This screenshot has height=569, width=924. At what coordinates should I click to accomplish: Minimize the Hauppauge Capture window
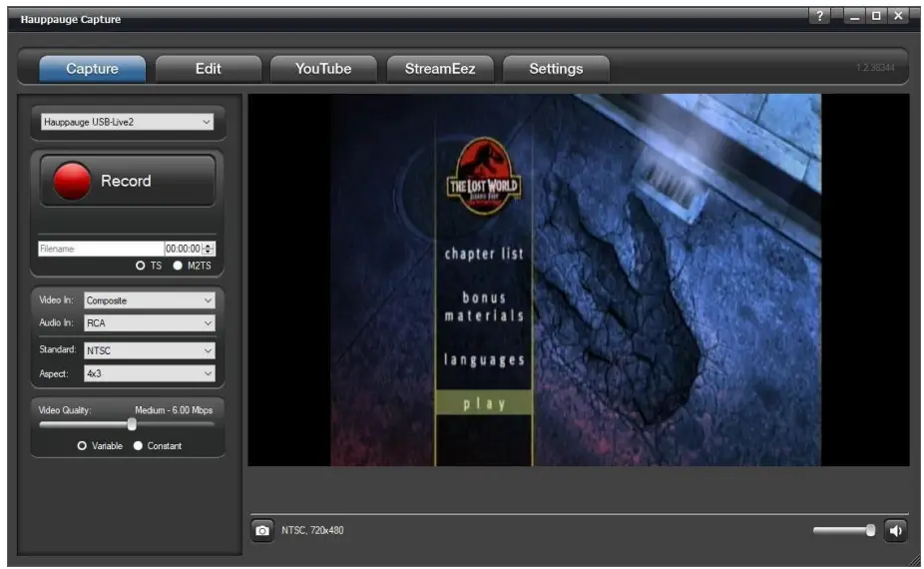coord(854,16)
